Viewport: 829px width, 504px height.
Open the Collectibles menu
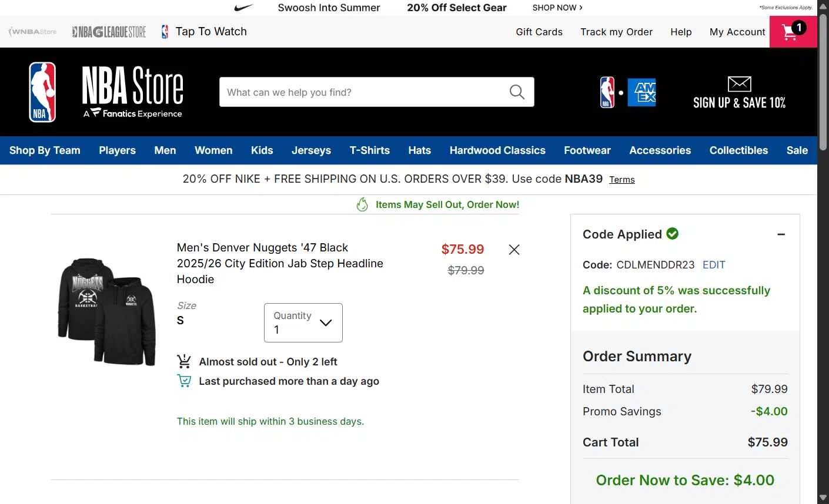click(738, 150)
